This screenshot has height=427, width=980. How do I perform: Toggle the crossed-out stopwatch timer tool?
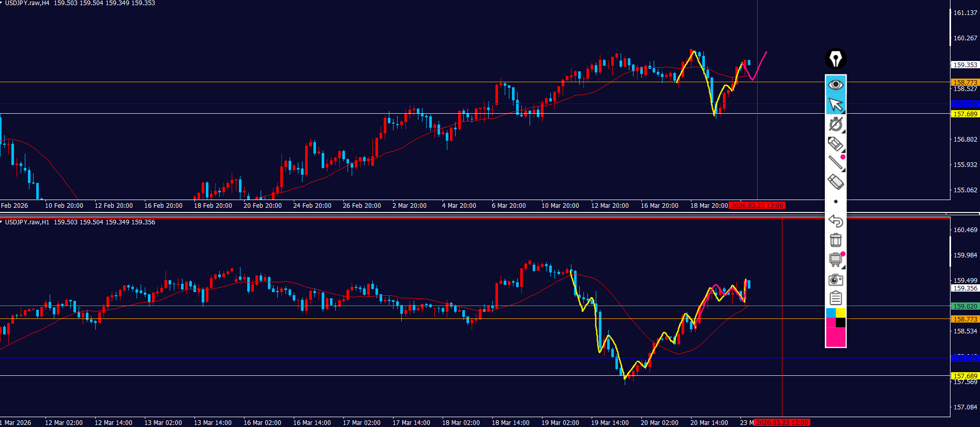click(x=835, y=124)
